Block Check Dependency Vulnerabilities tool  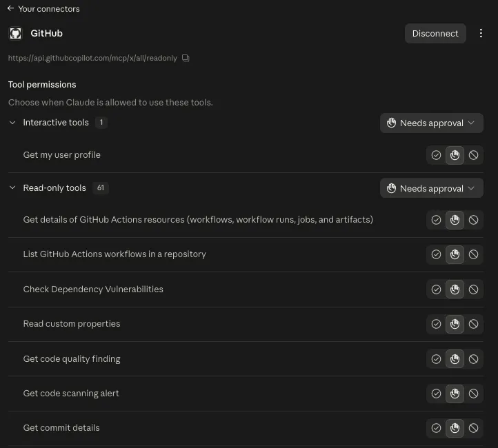[x=474, y=289]
